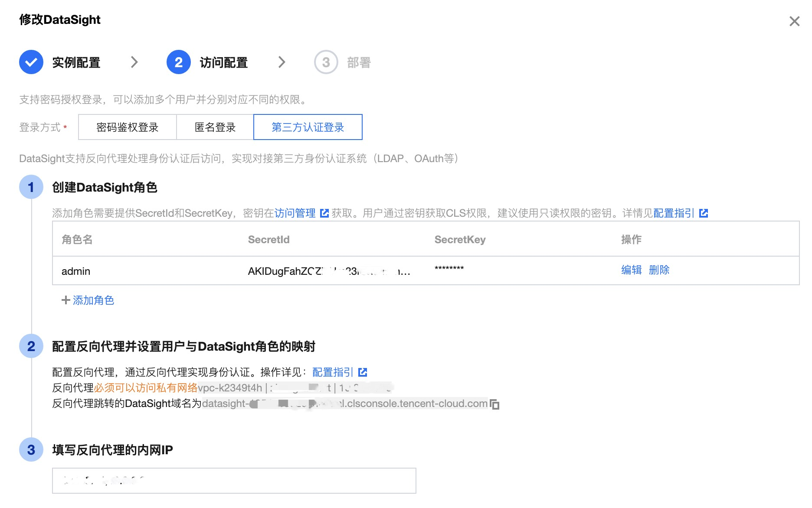Open 配置指引 link in role creation section

[674, 213]
